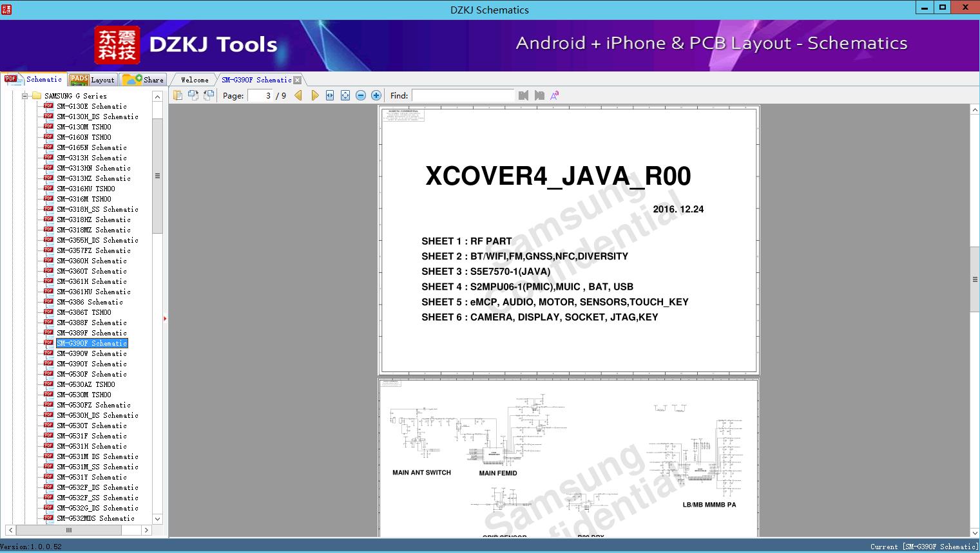Viewport: 980px width, 553px height.
Task: Click 'SHEET 3 : S5E7570-1(JAVA)' text
Action: point(486,272)
